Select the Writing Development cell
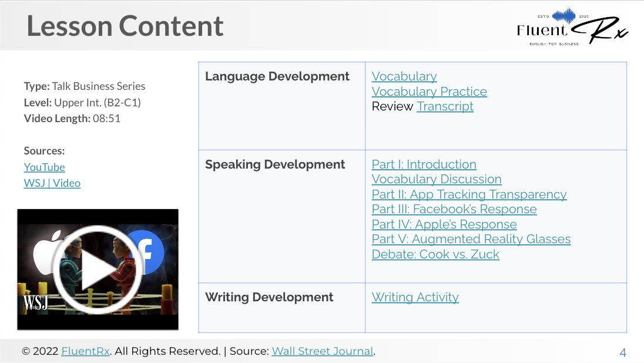 tap(282, 308)
